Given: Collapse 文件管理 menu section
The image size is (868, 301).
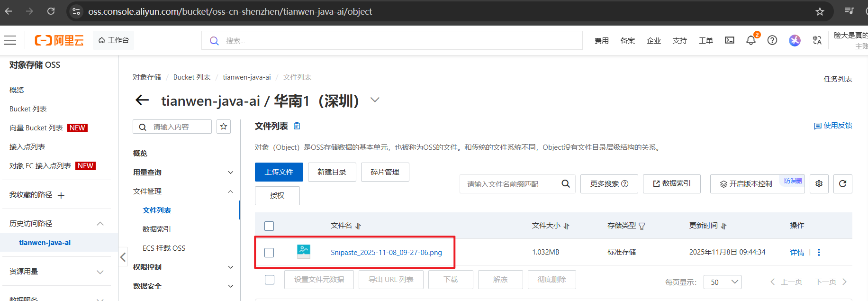Looking at the screenshot, I should point(230,192).
